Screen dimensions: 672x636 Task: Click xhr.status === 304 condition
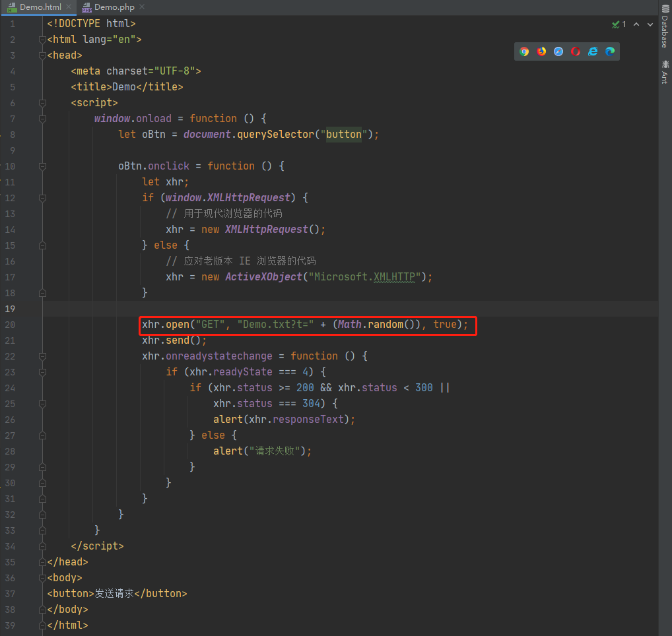267,404
